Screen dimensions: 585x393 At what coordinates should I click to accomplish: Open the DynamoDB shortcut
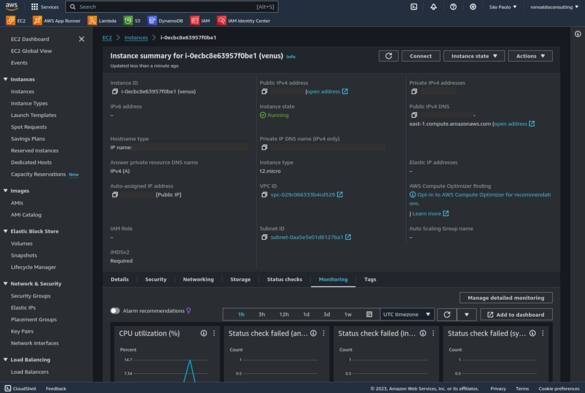tap(165, 21)
